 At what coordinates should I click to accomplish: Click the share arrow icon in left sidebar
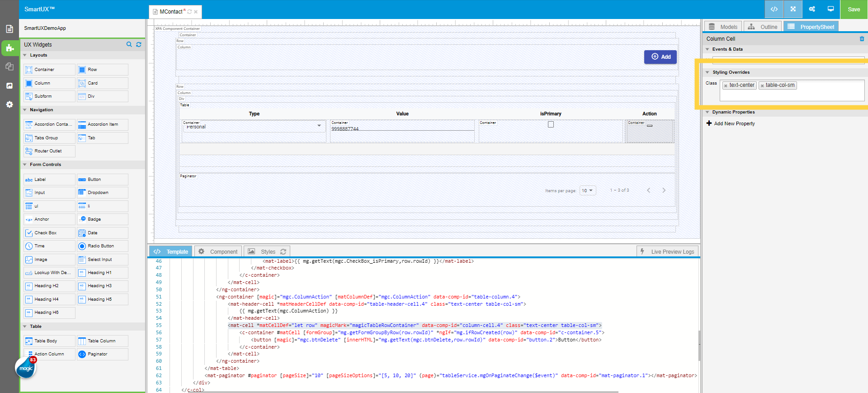(x=9, y=85)
